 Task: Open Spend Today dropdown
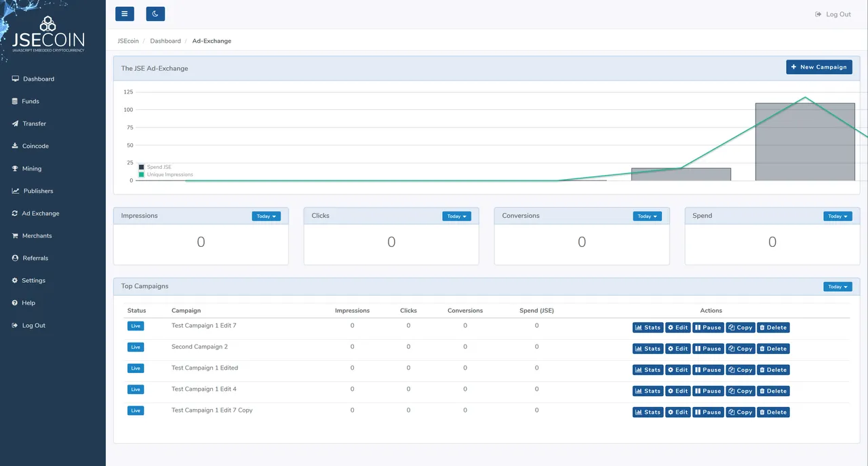[837, 216]
